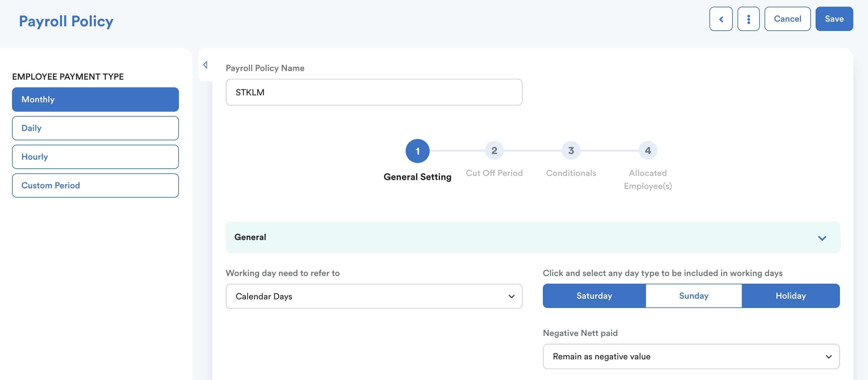Click the Cancel button
The height and width of the screenshot is (380, 868).
pos(787,19)
